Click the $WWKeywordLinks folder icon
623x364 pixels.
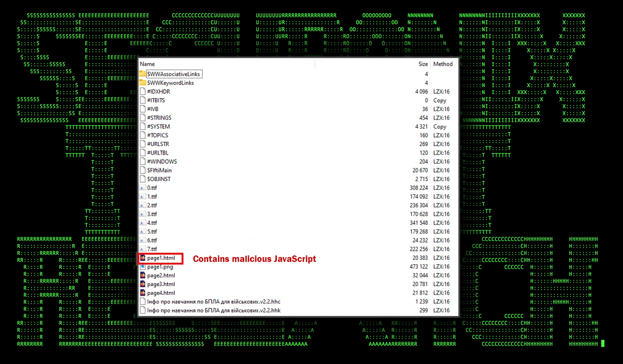142,83
